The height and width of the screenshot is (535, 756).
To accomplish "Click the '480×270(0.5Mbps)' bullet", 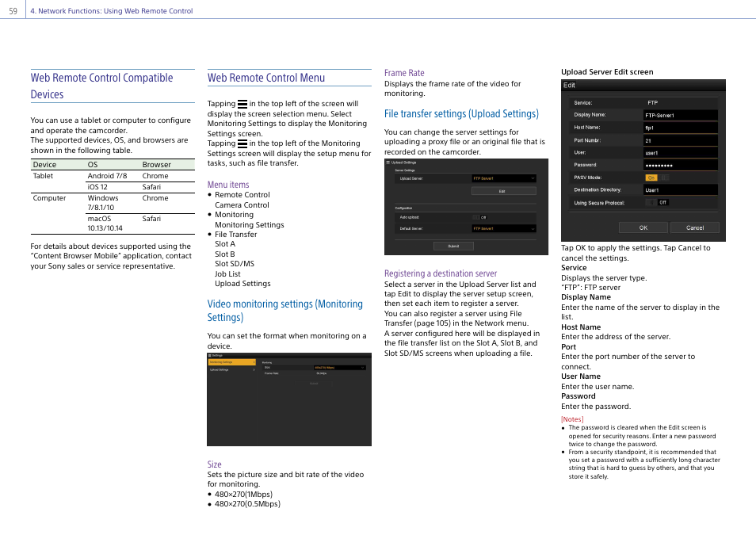I will pyautogui.click(x=247, y=504).
